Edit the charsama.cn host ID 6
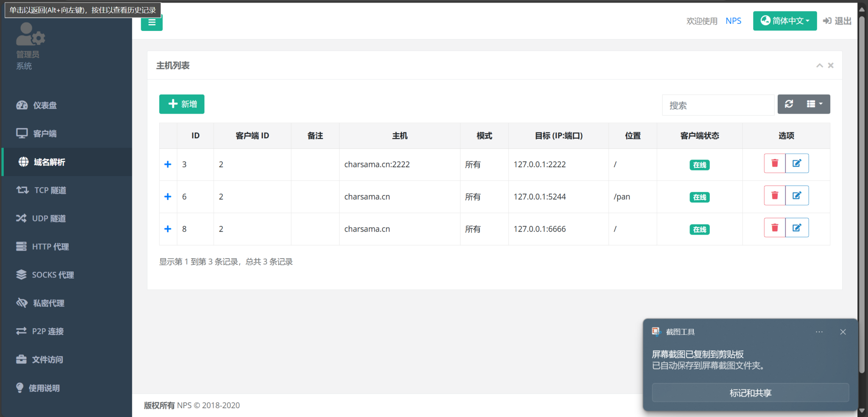 tap(798, 195)
